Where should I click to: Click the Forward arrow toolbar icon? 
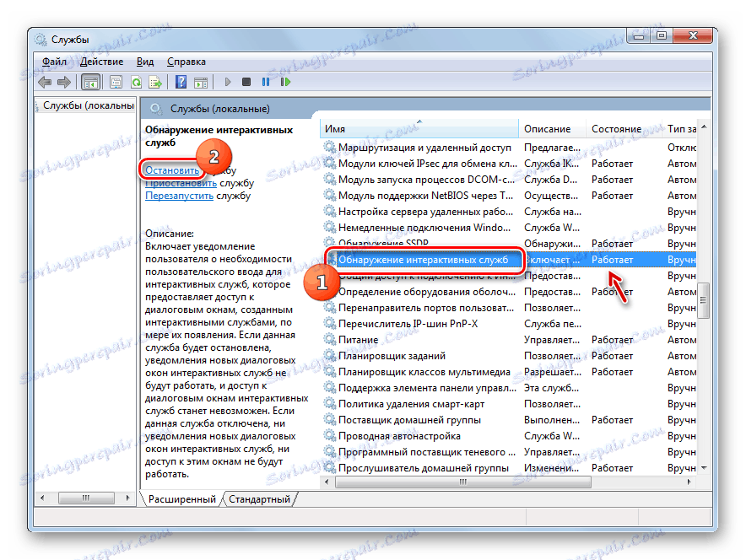coord(64,83)
